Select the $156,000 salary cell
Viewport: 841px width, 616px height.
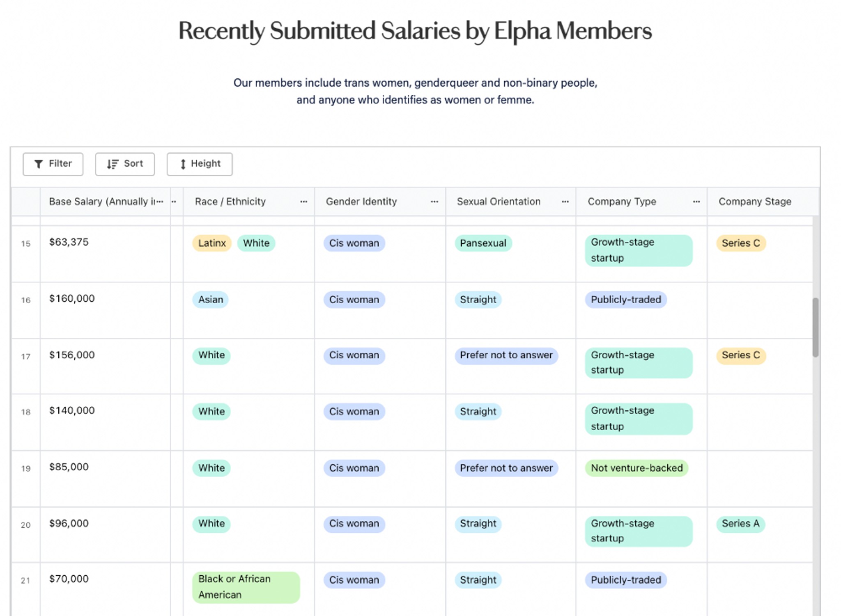(105, 366)
